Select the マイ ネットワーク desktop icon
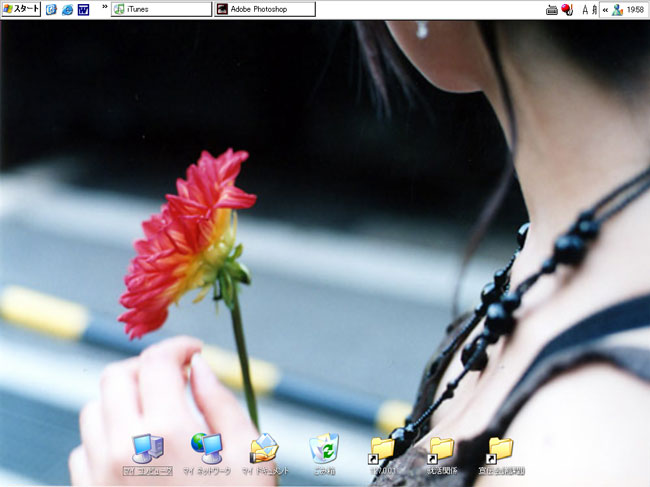Viewport: 650px width, 487px height. pos(206,450)
